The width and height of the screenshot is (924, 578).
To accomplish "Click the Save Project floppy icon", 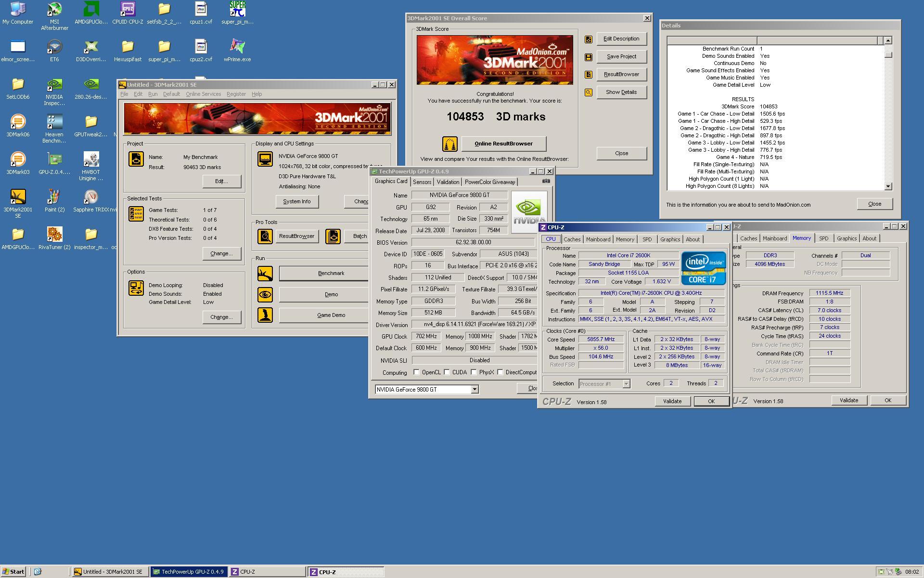I will click(588, 57).
